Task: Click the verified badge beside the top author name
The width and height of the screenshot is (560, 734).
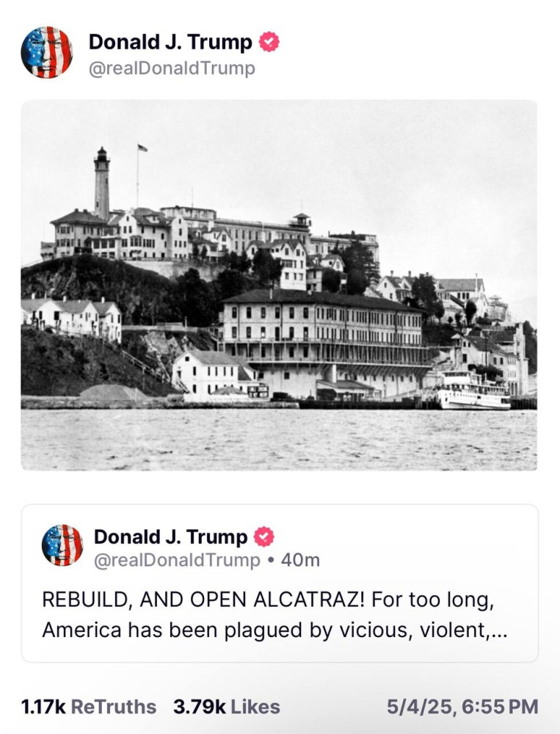Action: (269, 42)
